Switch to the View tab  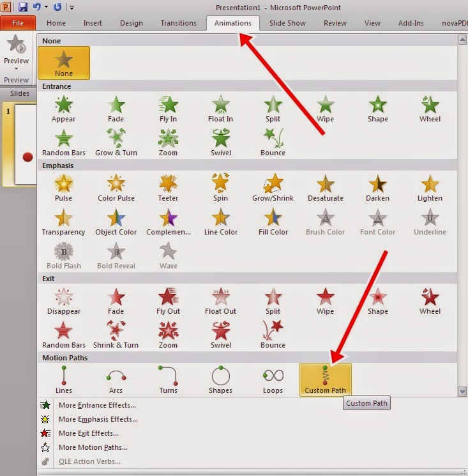pyautogui.click(x=372, y=23)
